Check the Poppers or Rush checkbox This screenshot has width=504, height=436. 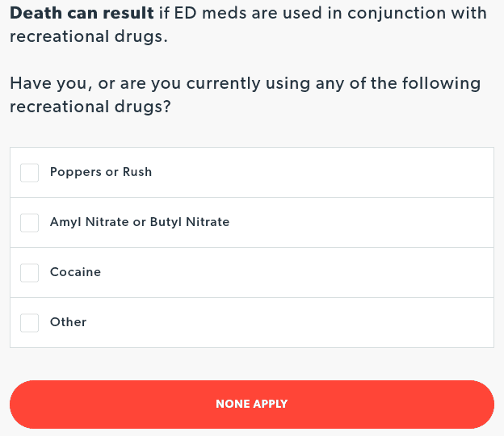pyautogui.click(x=29, y=172)
